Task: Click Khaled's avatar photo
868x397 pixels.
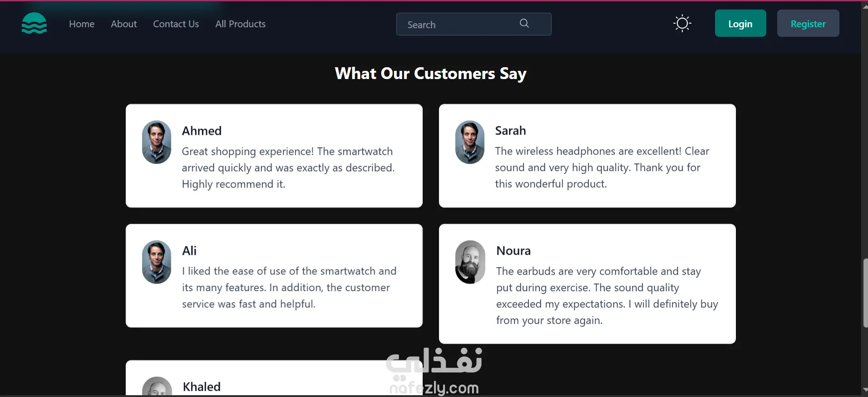Action: 157,387
